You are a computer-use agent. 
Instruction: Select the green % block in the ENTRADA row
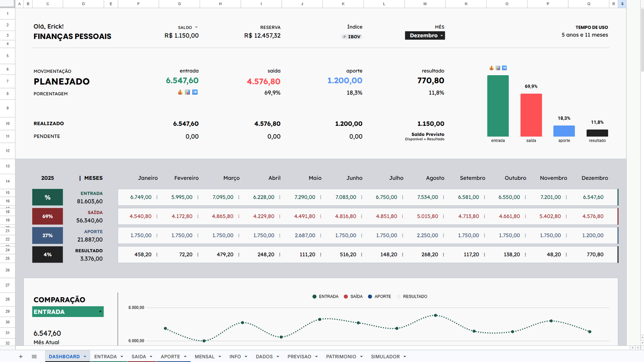point(47,197)
